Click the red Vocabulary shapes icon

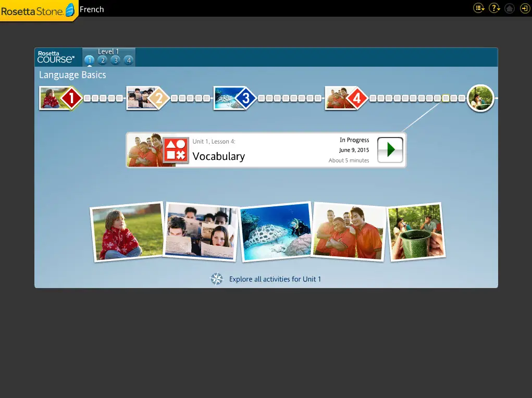(176, 150)
